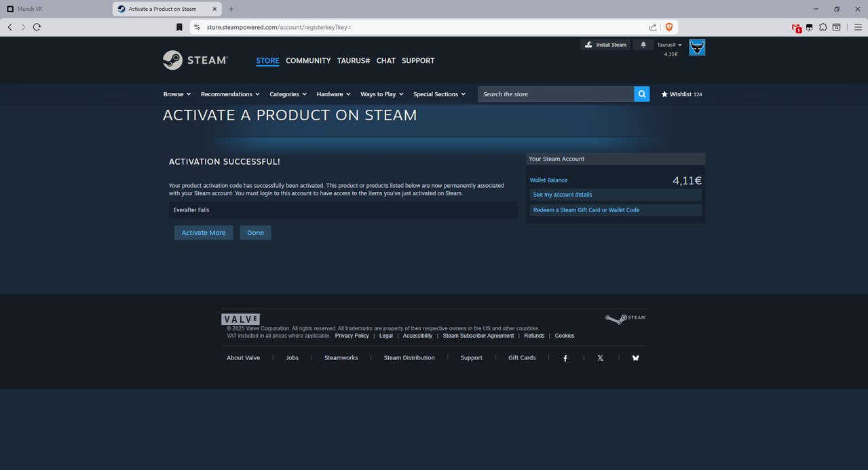
Task: Open the Categories dropdown
Action: click(288, 94)
